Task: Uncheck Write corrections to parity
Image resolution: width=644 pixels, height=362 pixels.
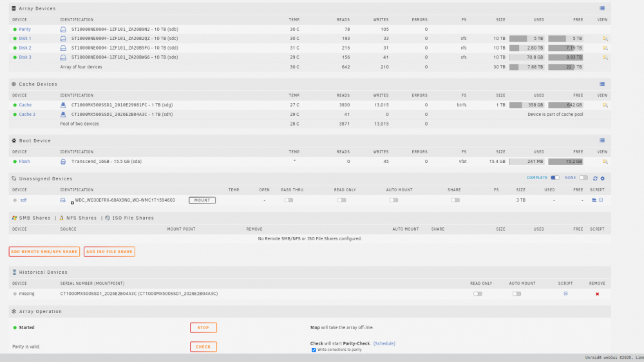Action: tap(314, 350)
